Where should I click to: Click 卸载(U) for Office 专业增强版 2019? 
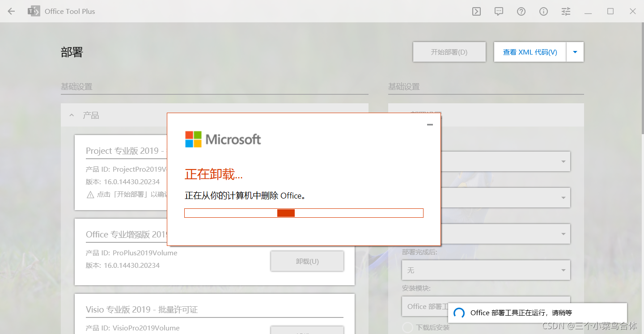tap(307, 261)
